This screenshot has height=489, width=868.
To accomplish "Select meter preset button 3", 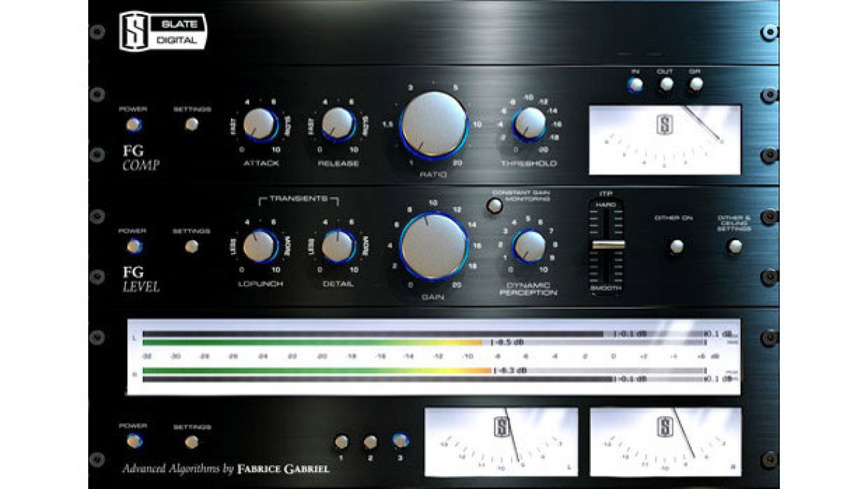I will [400, 441].
